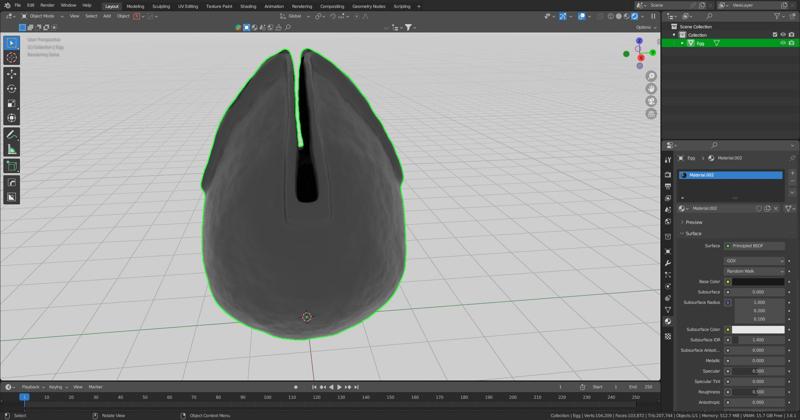800x420 pixels.
Task: Collapse the Surface panel
Action: coord(693,234)
